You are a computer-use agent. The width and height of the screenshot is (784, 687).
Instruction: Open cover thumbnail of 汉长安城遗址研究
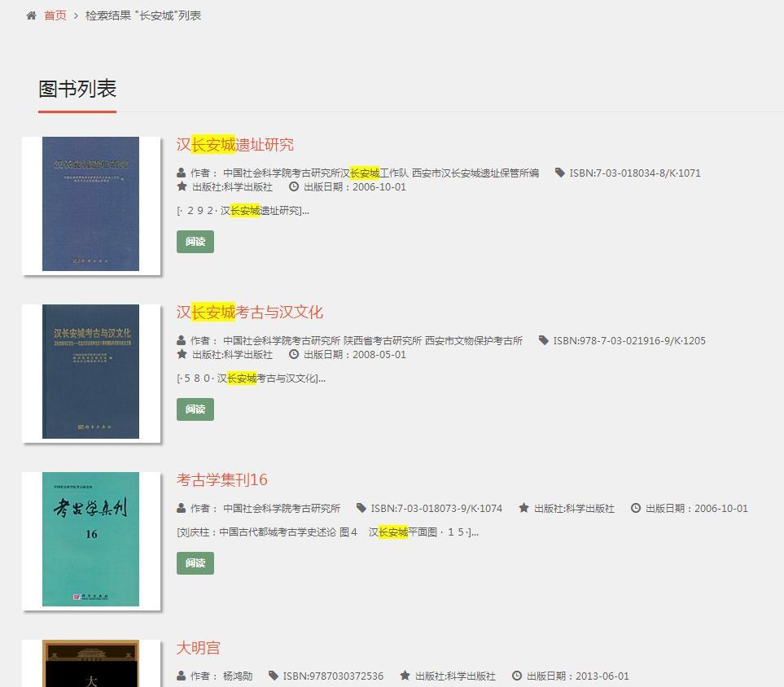point(91,204)
